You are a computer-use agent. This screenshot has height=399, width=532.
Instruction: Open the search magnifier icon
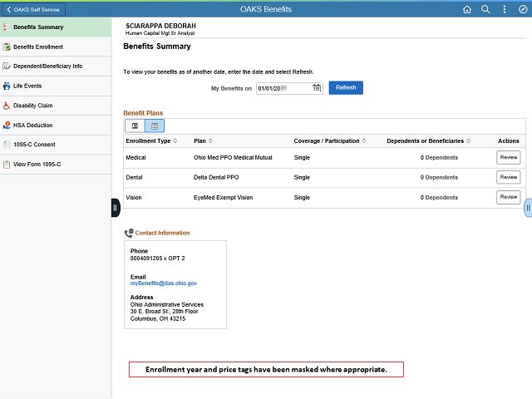(x=485, y=9)
